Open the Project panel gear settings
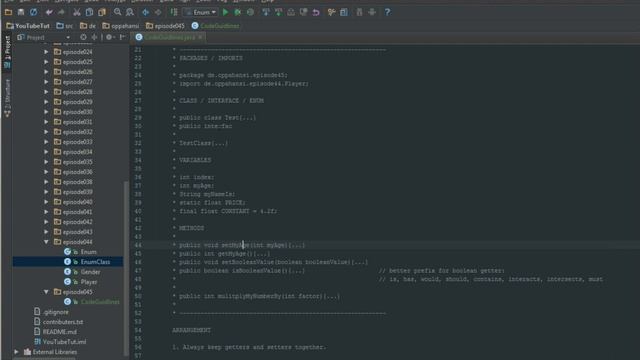Viewport: 640px width, 360px height. pos(109,37)
